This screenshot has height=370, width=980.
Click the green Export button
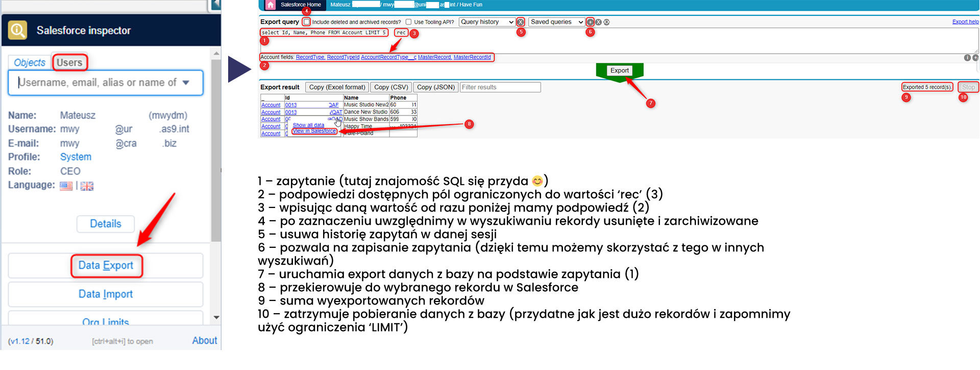[619, 71]
